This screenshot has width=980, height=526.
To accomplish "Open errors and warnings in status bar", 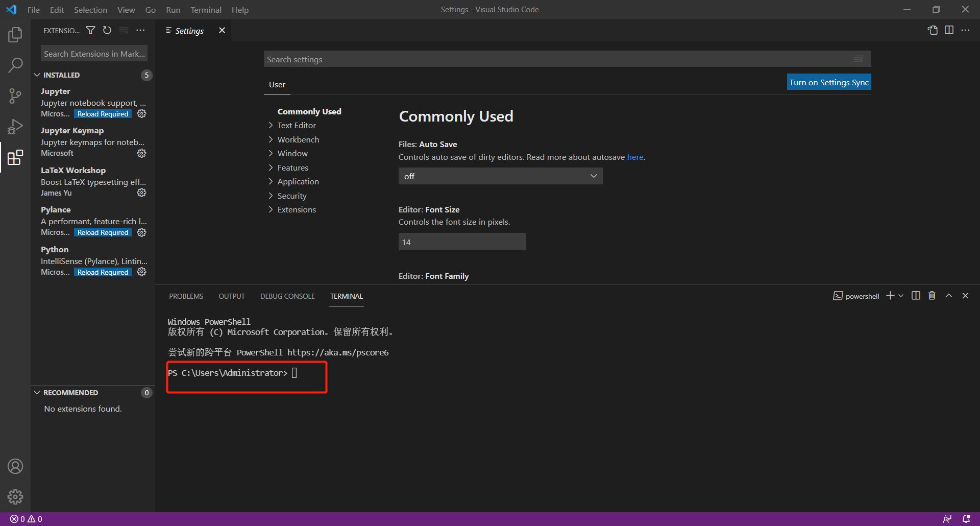I will pyautogui.click(x=26, y=519).
